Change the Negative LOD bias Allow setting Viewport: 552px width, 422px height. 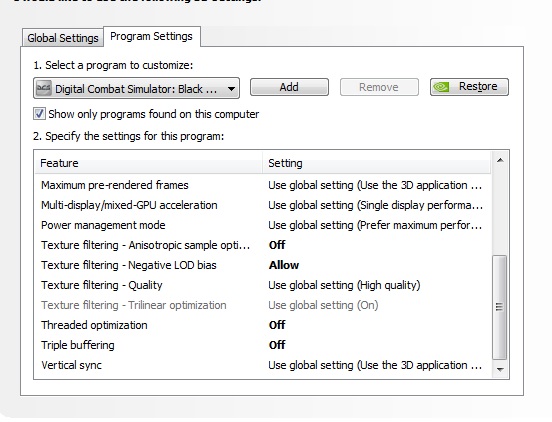pos(284,265)
